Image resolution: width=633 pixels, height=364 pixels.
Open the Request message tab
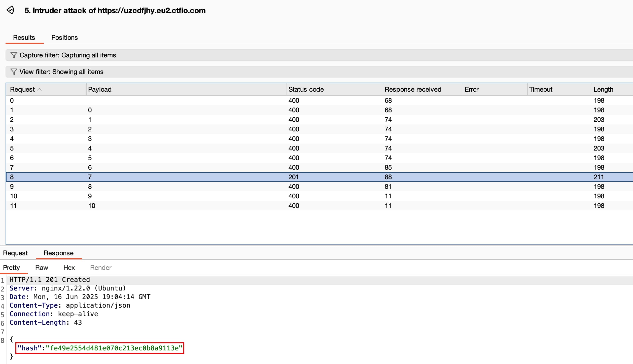pos(15,253)
